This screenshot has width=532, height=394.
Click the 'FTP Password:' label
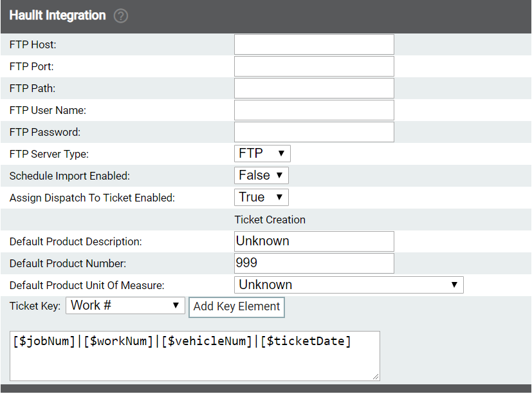point(45,132)
